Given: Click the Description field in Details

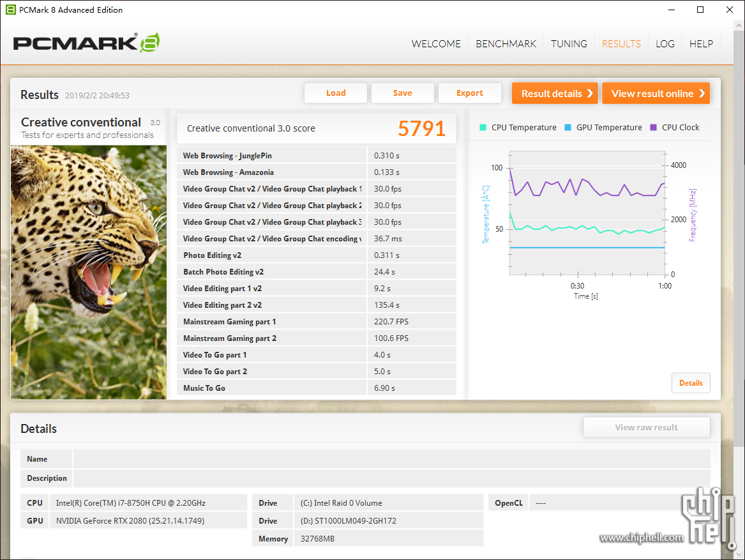Looking at the screenshot, I should tap(391, 478).
